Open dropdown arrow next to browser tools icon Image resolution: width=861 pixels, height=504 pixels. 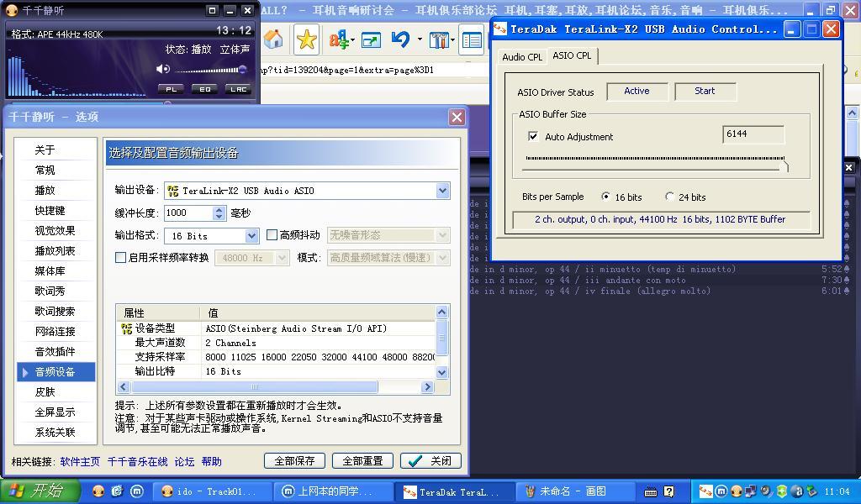[452, 39]
